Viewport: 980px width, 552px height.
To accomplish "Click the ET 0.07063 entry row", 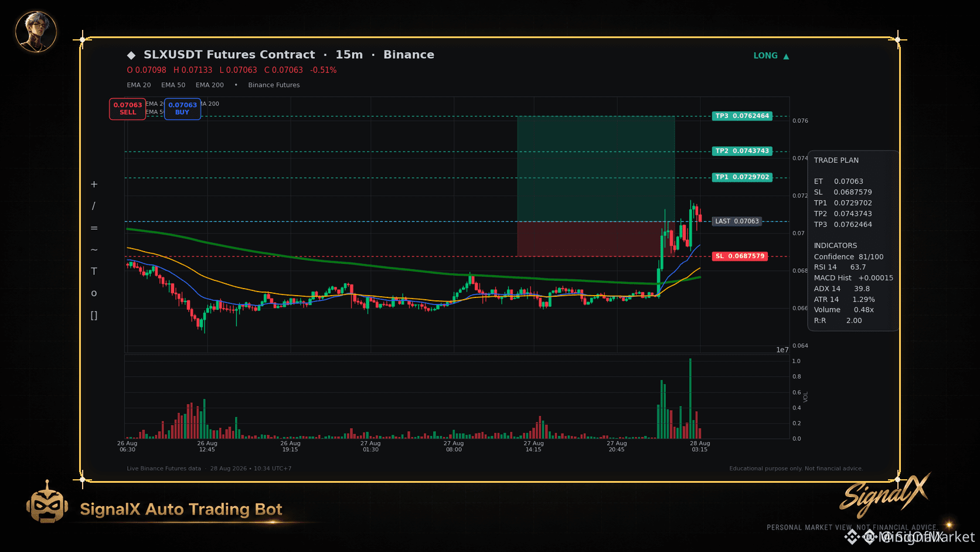I will coord(839,181).
